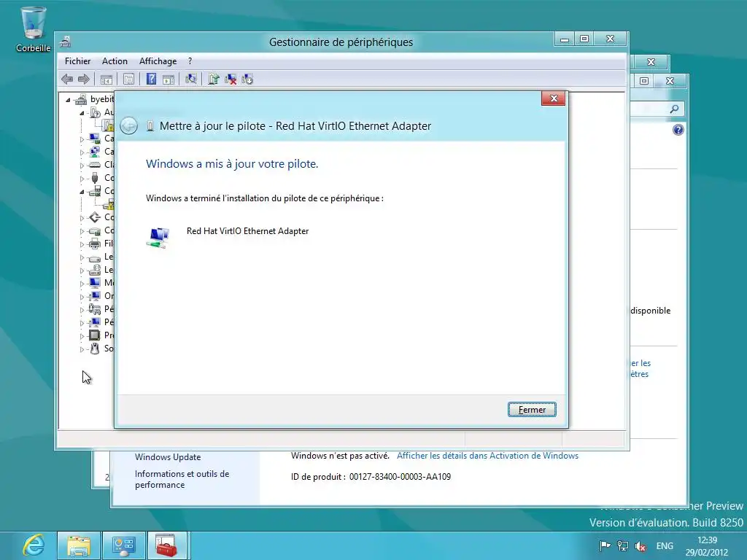Open the Action menu
Screen dimensions: 747x560
tap(115, 61)
